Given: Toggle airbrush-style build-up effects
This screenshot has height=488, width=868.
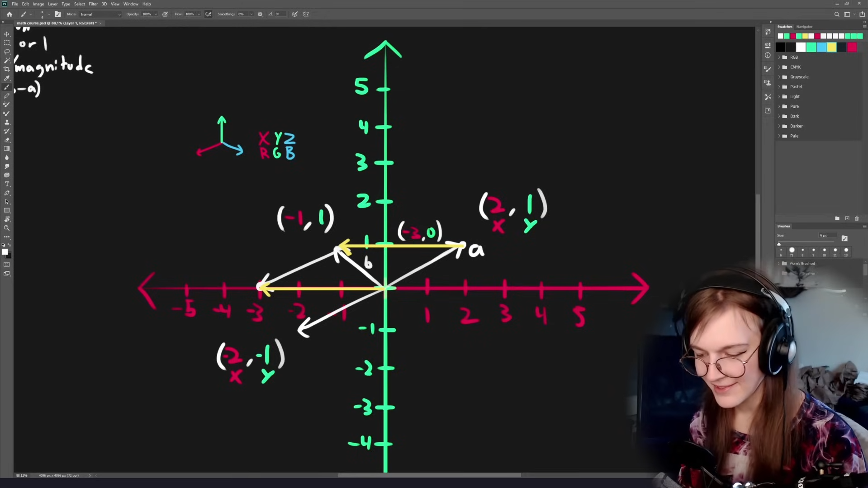Looking at the screenshot, I should pos(208,14).
